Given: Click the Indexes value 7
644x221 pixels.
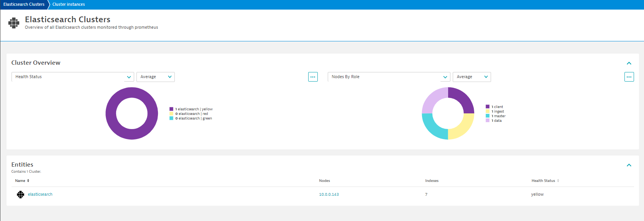Looking at the screenshot, I should [426, 195].
